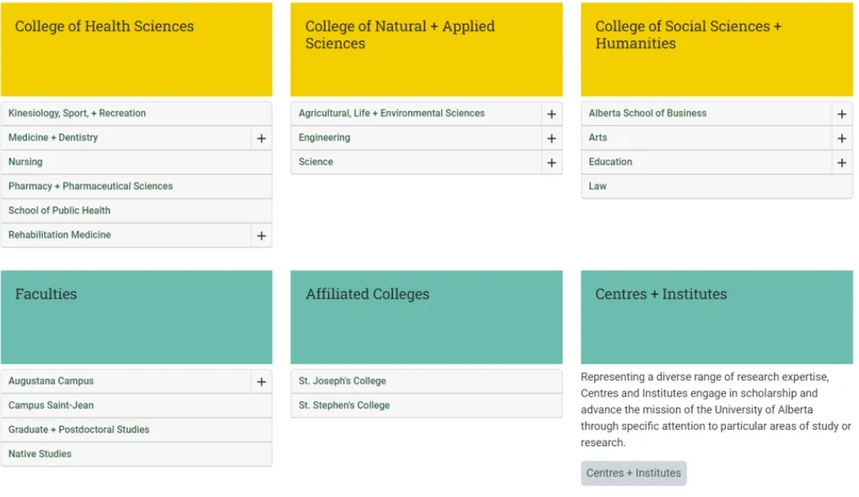This screenshot has width=859, height=497.
Task: Expand the Engineering plus icon
Action: 551,138
